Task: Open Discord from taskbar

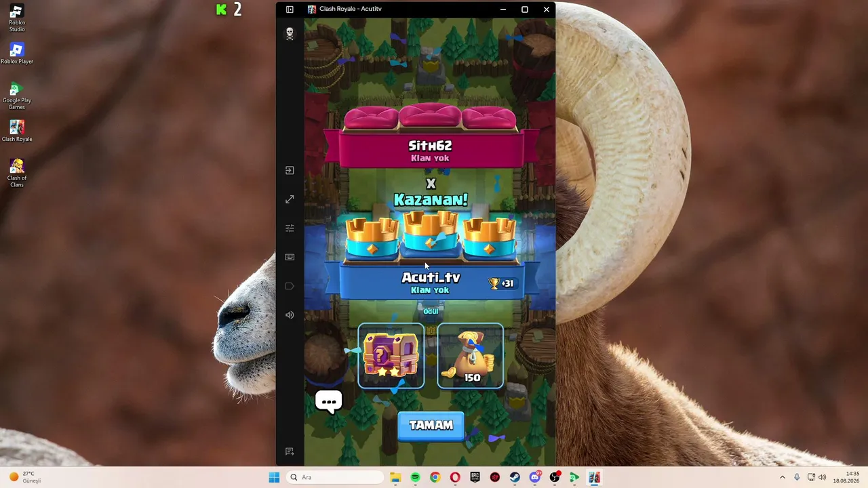Action: (534, 477)
